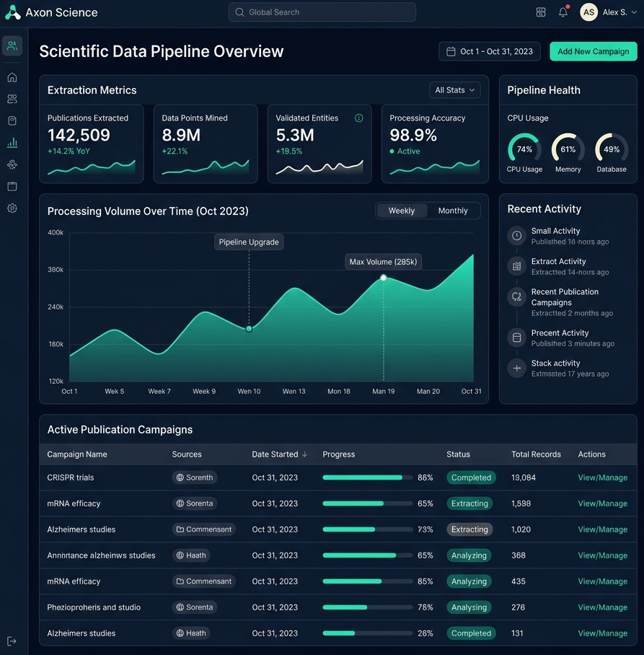Switch chart to Monthly view
This screenshot has width=644, height=655.
click(453, 211)
